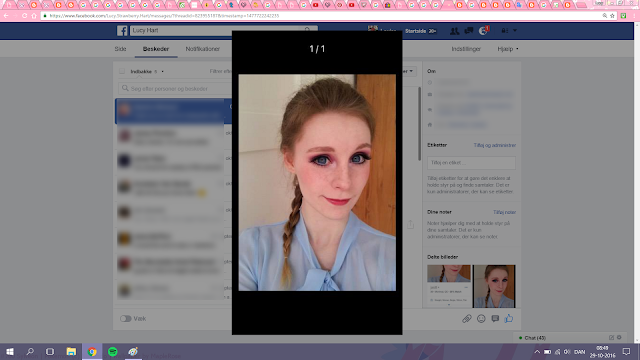Image resolution: width=640 pixels, height=360 pixels.
Task: Expand the Indbakke folder dropdown
Action: point(147,71)
